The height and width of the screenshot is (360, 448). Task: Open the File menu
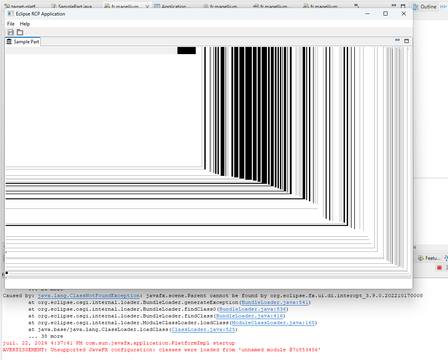pos(11,24)
